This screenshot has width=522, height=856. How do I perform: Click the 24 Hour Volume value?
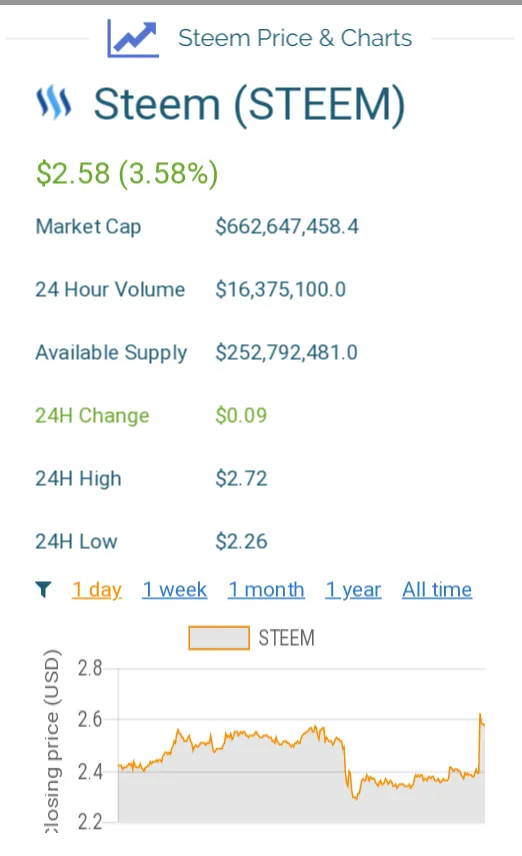point(281,289)
